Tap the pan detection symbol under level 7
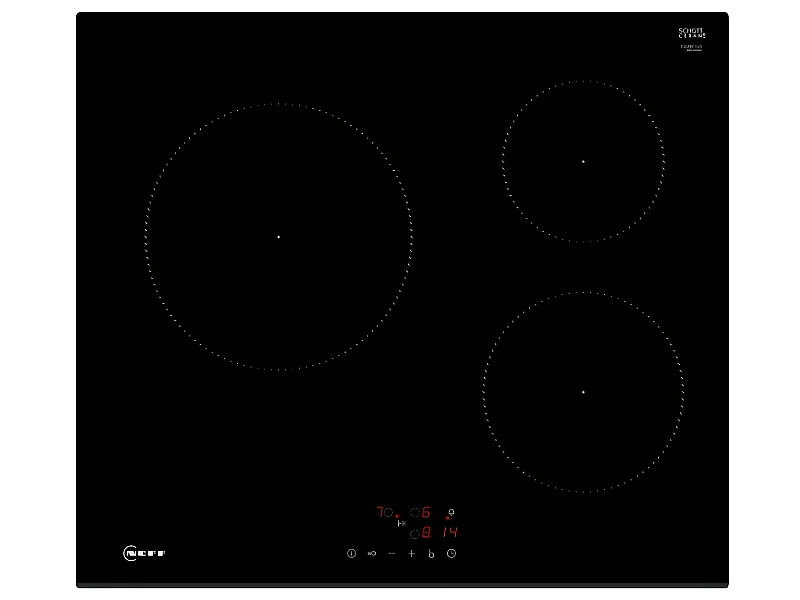This screenshot has width=800, height=600. click(401, 522)
